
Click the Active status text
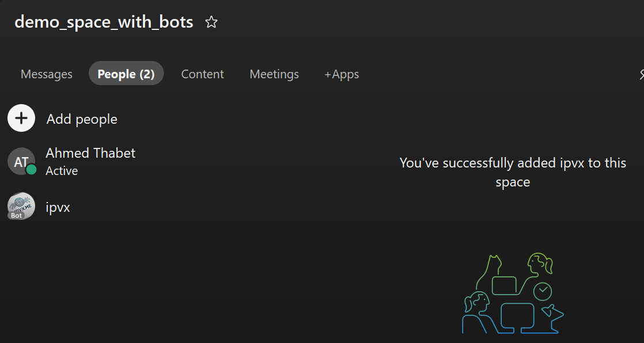point(62,171)
